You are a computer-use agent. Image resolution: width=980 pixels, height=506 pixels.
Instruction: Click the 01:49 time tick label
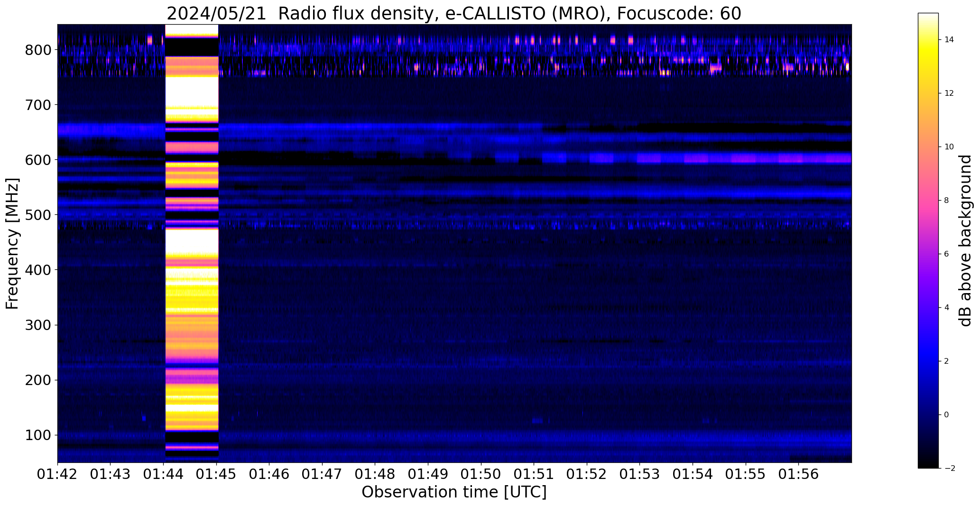point(428,474)
